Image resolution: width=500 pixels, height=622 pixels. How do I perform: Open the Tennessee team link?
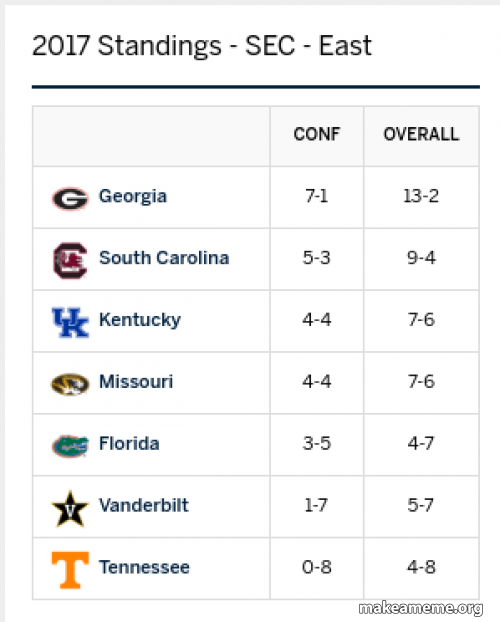(144, 567)
